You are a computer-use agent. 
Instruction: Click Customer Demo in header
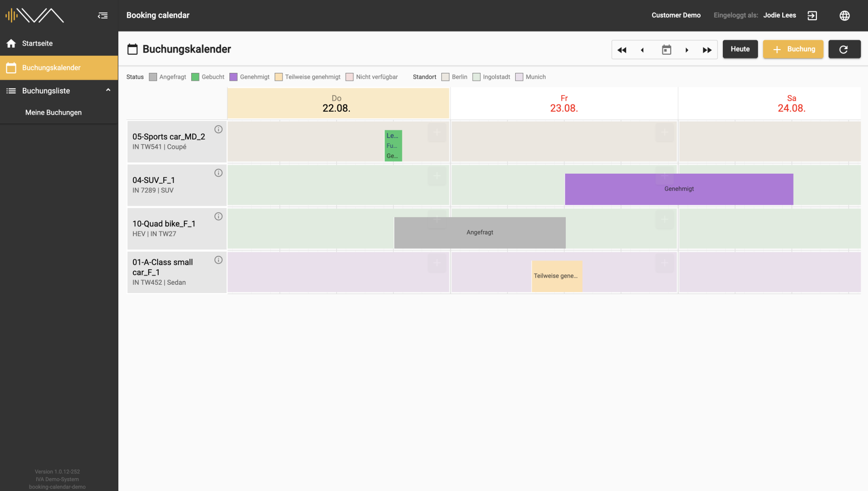coord(676,16)
